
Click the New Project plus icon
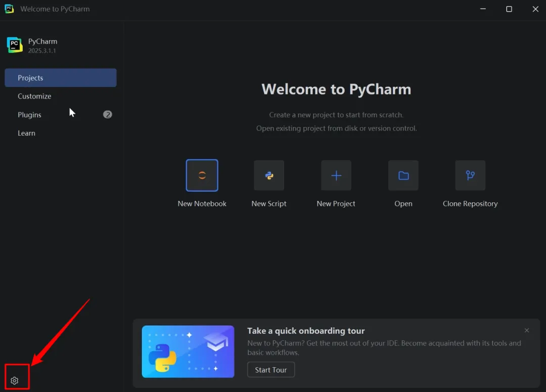click(336, 176)
